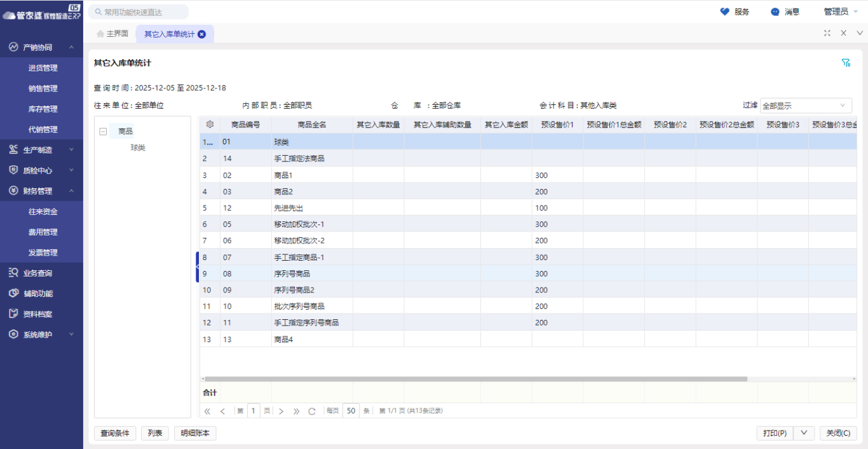Go to the first page arrow
Image resolution: width=868 pixels, height=449 pixels.
coord(207,411)
